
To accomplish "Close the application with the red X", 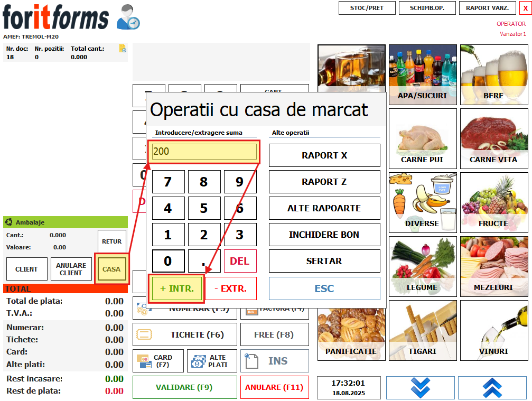I will (x=525, y=8).
